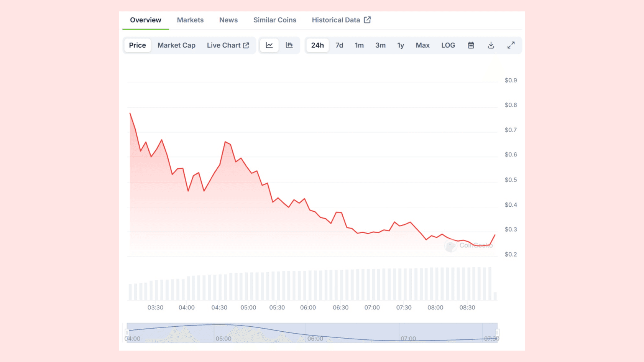Image resolution: width=644 pixels, height=362 pixels.
Task: Click the $0.3 price axis label
Action: [511, 229]
